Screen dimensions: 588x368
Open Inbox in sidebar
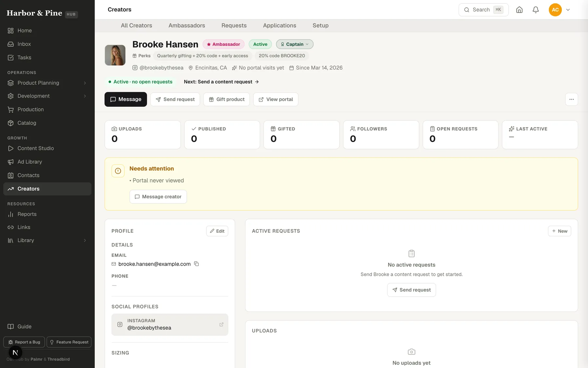click(x=47, y=44)
